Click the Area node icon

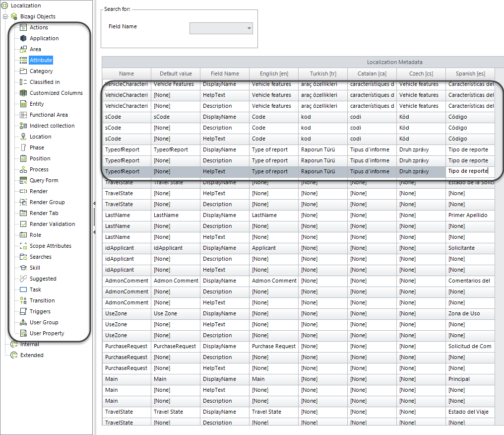tap(23, 49)
